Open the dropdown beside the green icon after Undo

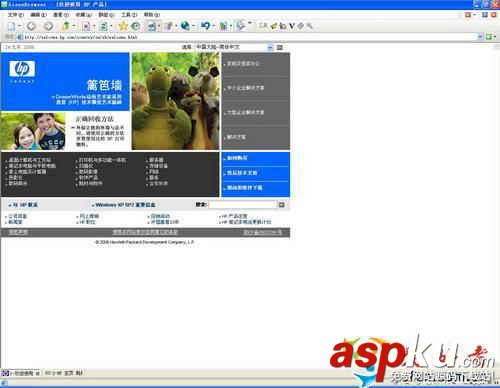(x=231, y=26)
